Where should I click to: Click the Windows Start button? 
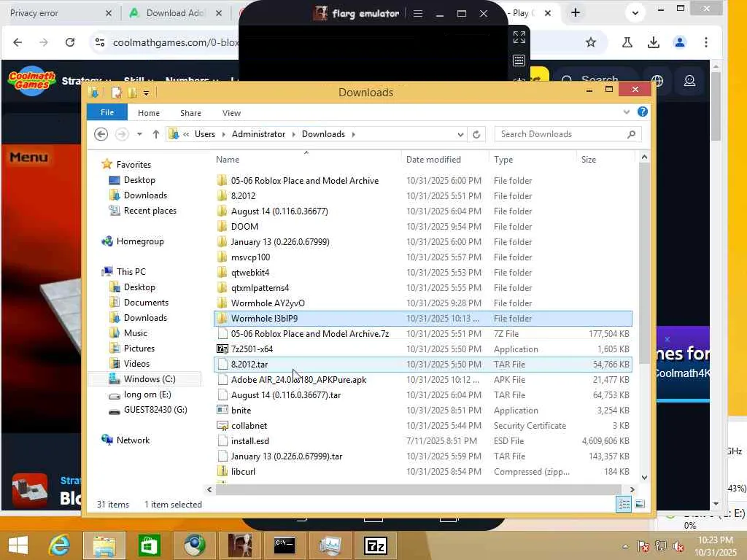18,545
